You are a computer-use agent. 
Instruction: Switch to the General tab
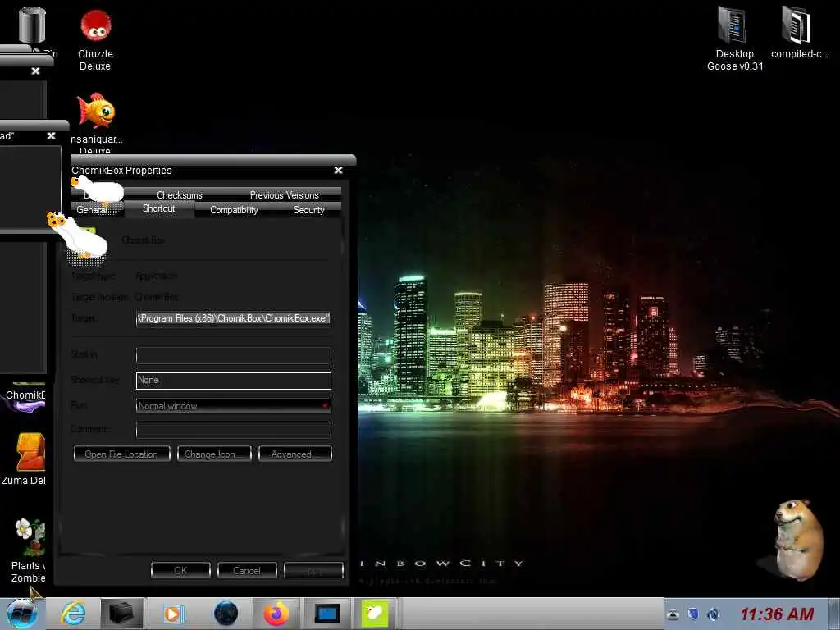92,210
